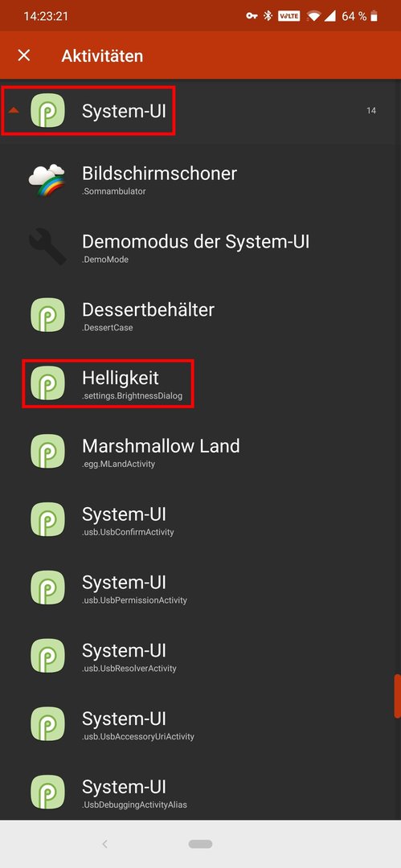
Task: Collapse the System-UI group arrow
Action: pos(14,111)
